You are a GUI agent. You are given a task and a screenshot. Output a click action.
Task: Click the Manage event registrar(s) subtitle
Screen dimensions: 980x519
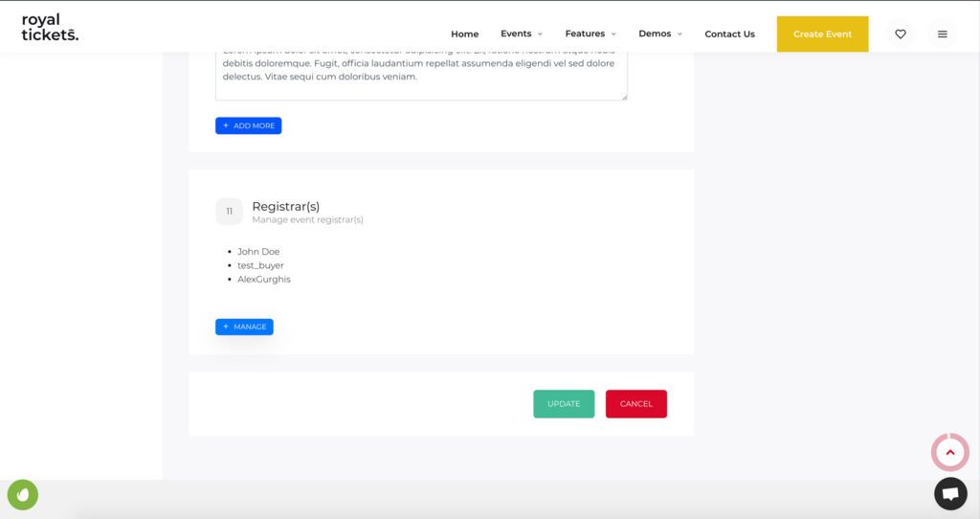[307, 220]
